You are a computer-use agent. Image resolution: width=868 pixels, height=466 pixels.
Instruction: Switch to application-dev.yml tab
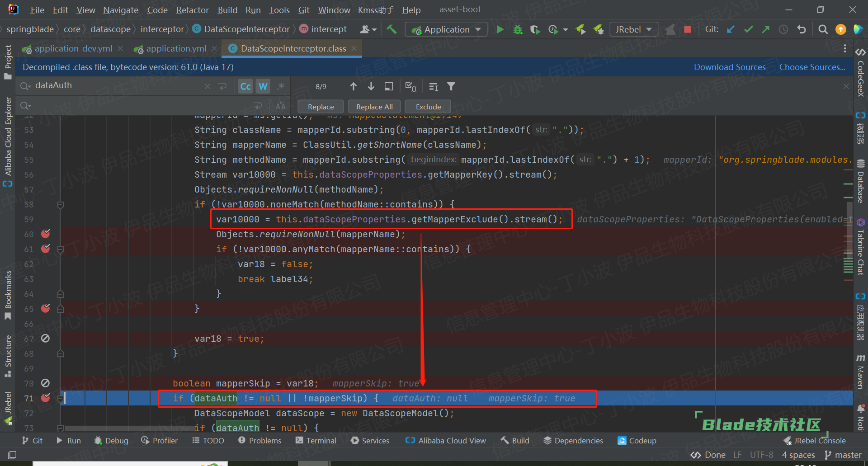pos(73,48)
